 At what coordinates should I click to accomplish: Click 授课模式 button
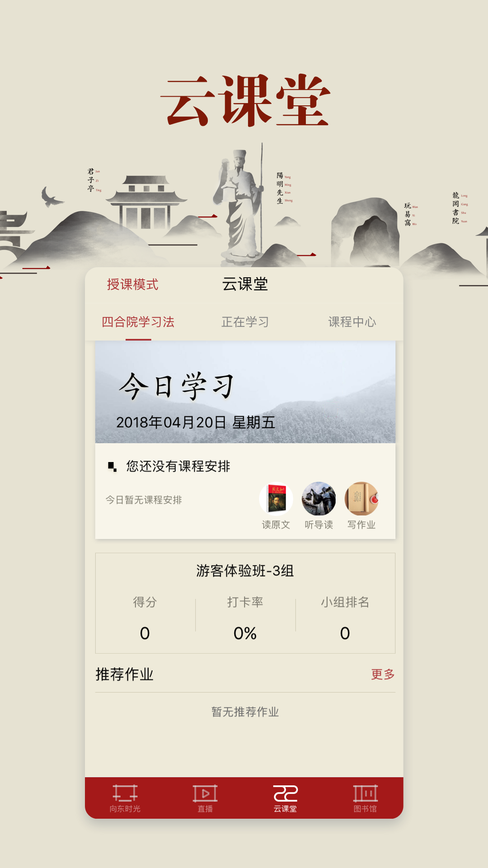(x=132, y=284)
